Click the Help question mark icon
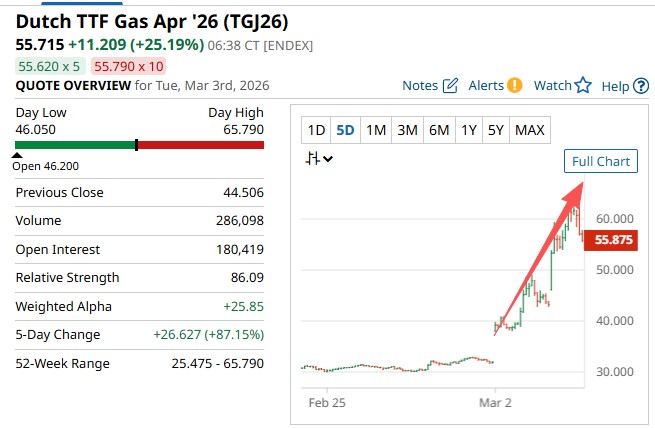This screenshot has width=655, height=428. 641,86
